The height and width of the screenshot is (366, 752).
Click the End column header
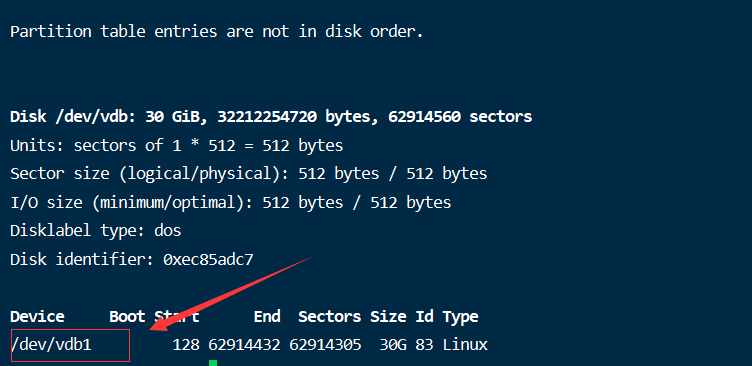(x=267, y=317)
